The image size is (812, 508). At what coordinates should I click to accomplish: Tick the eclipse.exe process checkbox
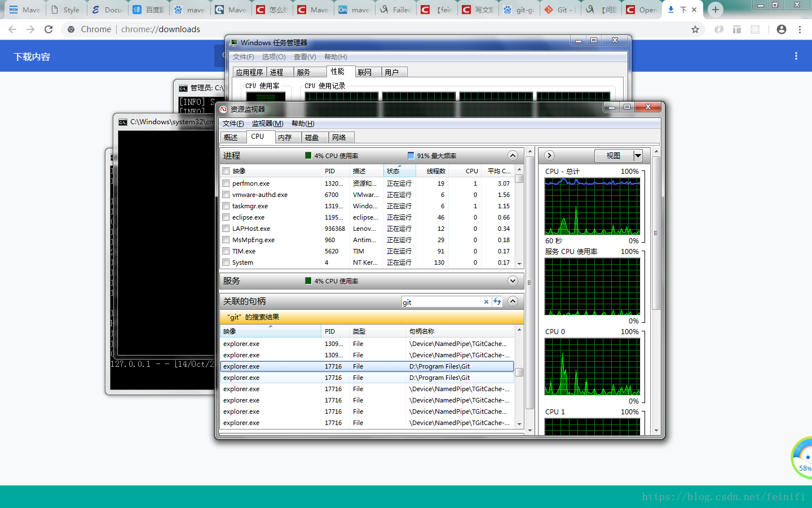[x=226, y=217]
